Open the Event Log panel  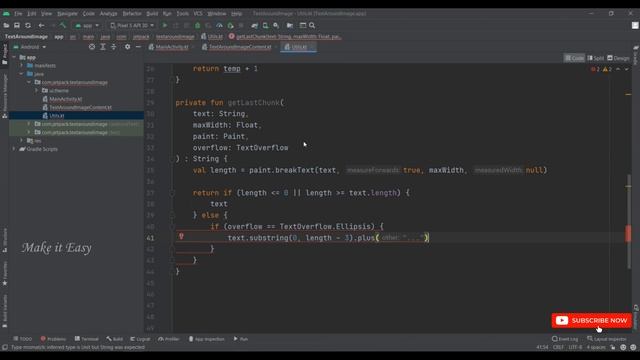[565, 339]
